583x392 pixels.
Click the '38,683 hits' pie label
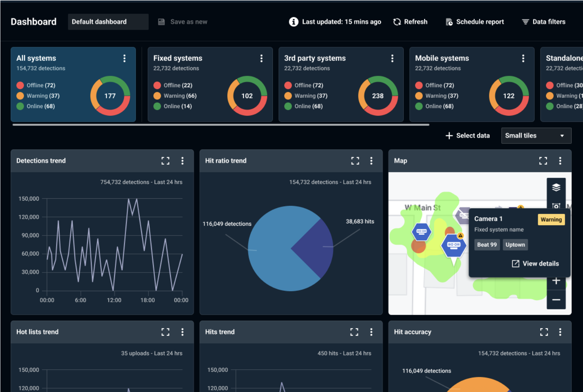tap(360, 221)
